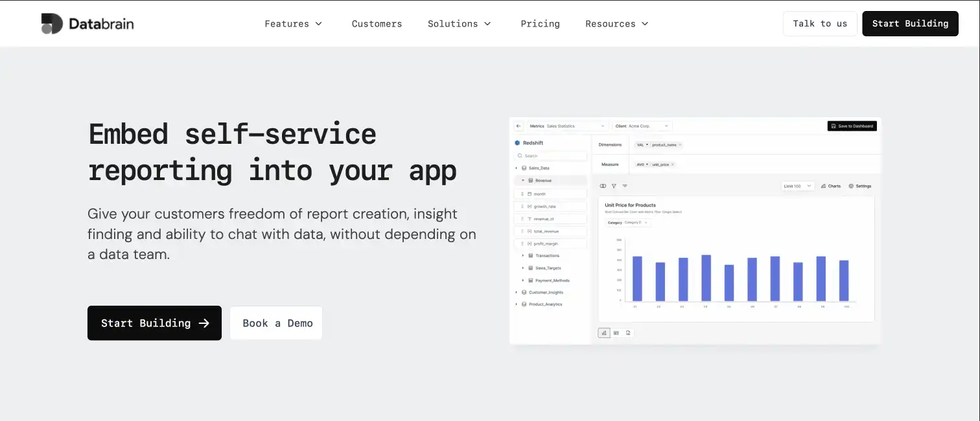
Task: Open the VAL aggregation dropdown
Action: [642, 145]
